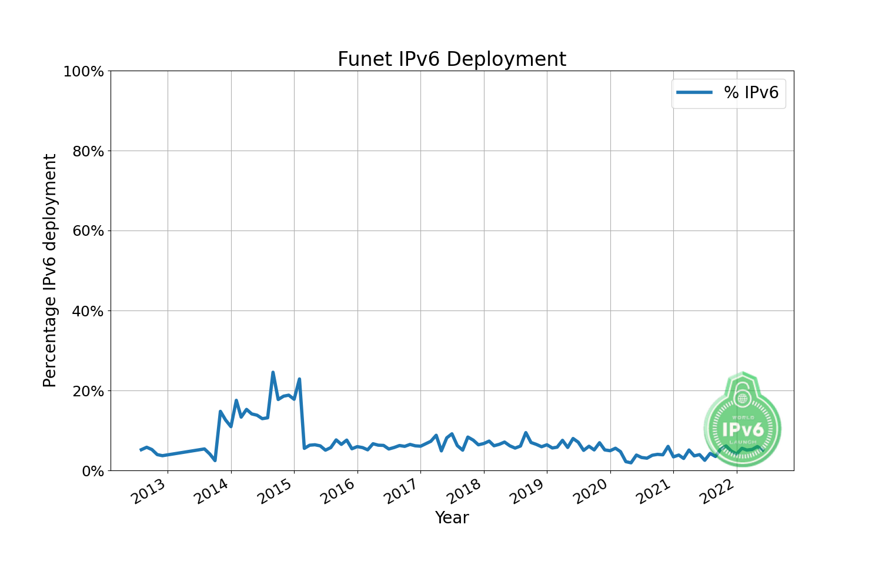Click the 100% y-axis tick label
The width and height of the screenshot is (882, 588).
(83, 72)
